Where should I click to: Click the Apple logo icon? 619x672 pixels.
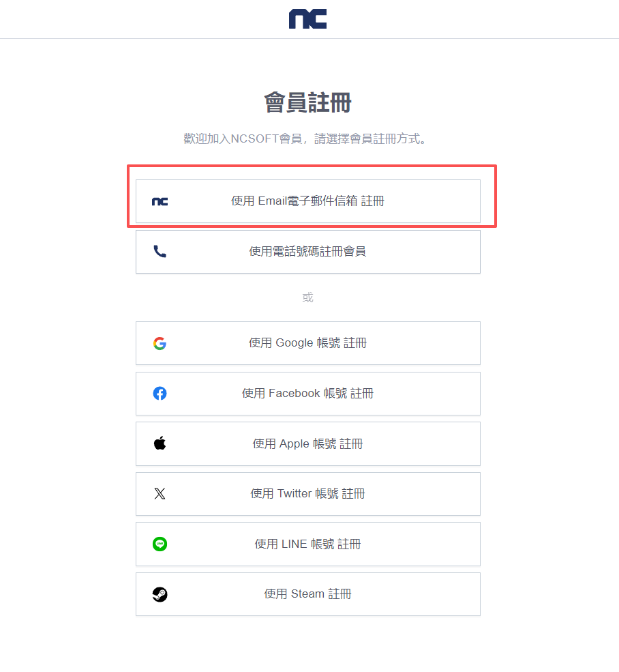(x=160, y=443)
